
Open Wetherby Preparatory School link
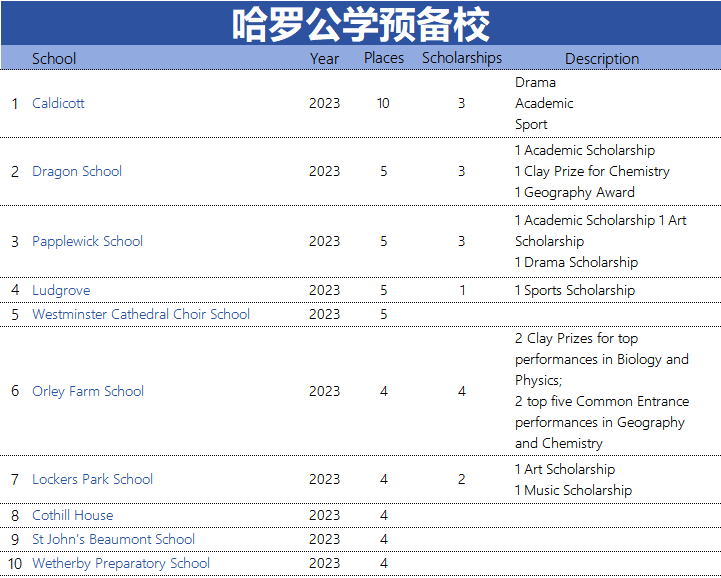pyautogui.click(x=121, y=563)
